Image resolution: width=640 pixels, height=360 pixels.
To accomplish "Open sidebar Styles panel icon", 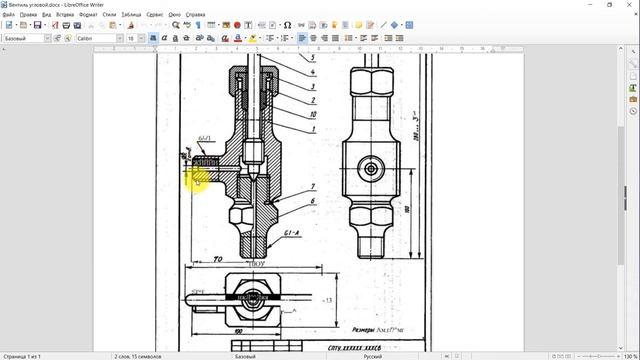I will pos(633,88).
